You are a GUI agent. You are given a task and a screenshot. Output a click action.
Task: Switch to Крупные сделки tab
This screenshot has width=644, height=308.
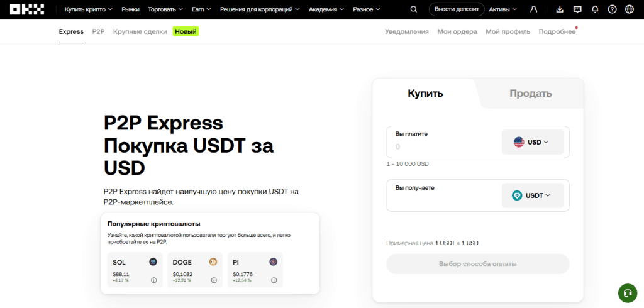[140, 31]
